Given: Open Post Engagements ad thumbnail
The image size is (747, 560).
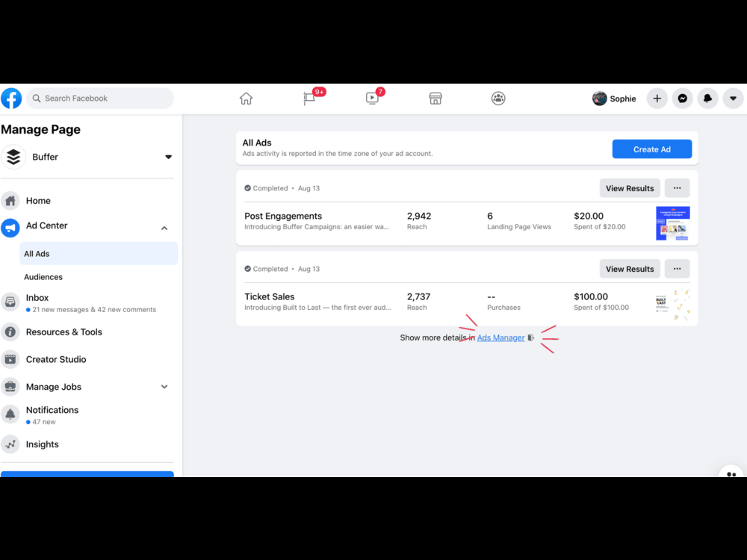Looking at the screenshot, I should (x=673, y=223).
